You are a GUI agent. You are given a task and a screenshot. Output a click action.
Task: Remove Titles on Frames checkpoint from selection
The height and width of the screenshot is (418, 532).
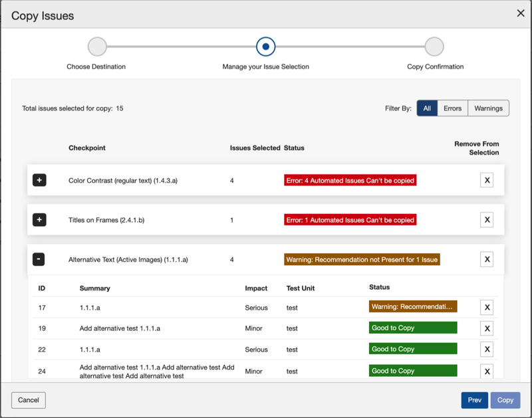487,220
